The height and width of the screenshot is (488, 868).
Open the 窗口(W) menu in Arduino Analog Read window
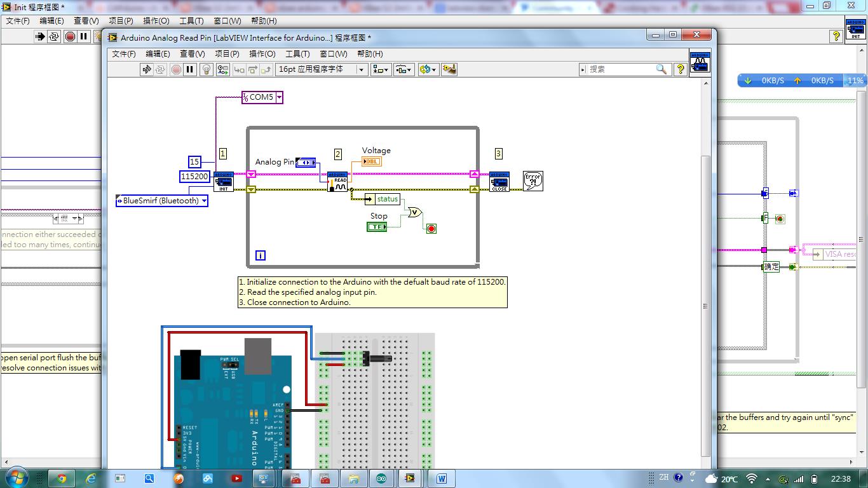[x=334, y=54]
